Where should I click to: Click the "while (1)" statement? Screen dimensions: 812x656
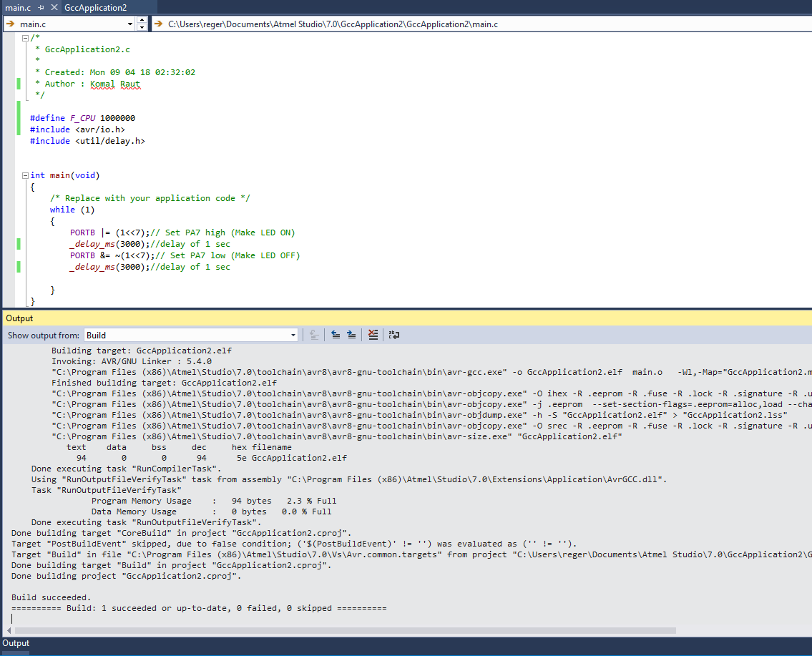[72, 210]
